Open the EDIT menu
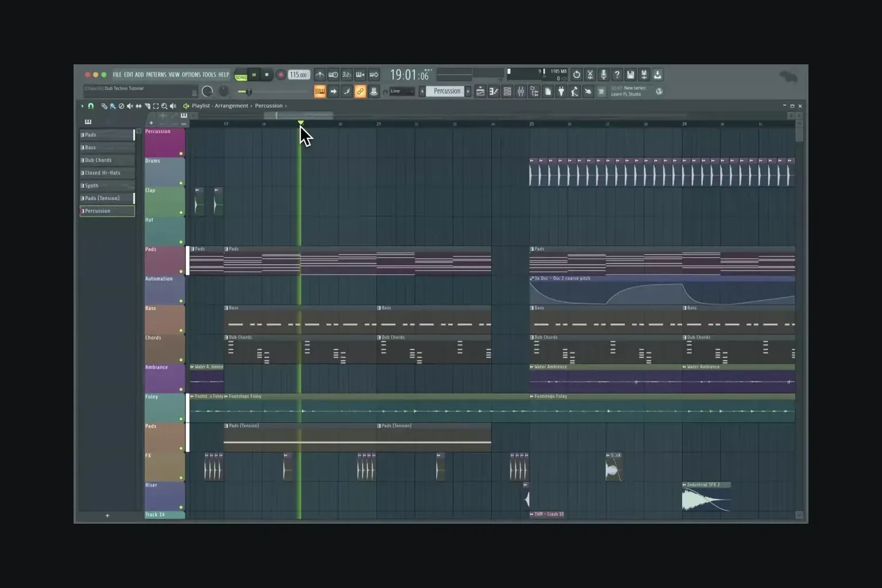Viewport: 882px width, 588px height. 129,75
